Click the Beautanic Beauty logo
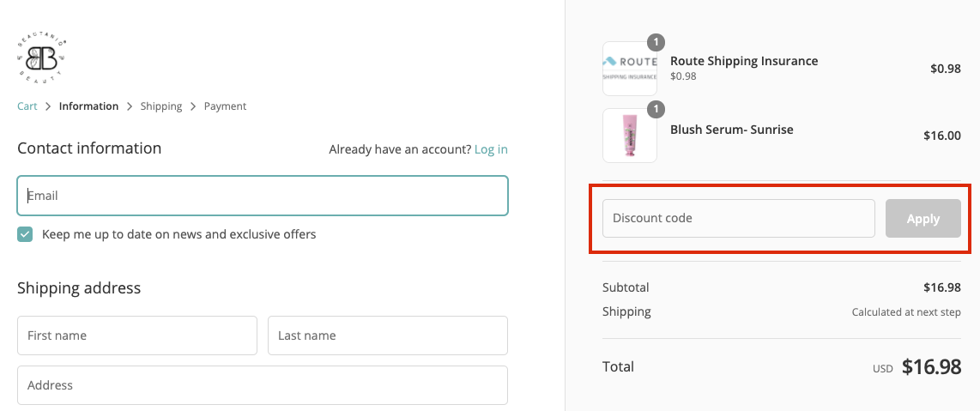 [x=42, y=57]
